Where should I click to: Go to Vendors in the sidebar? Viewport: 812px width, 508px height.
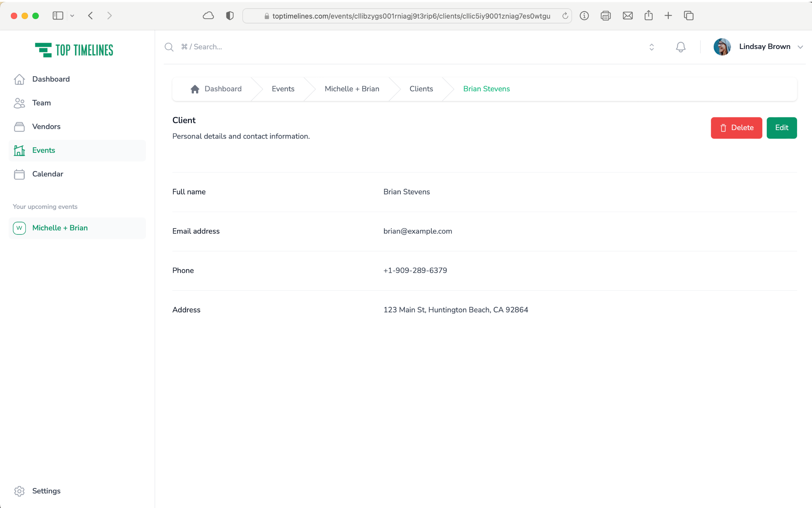click(x=46, y=126)
